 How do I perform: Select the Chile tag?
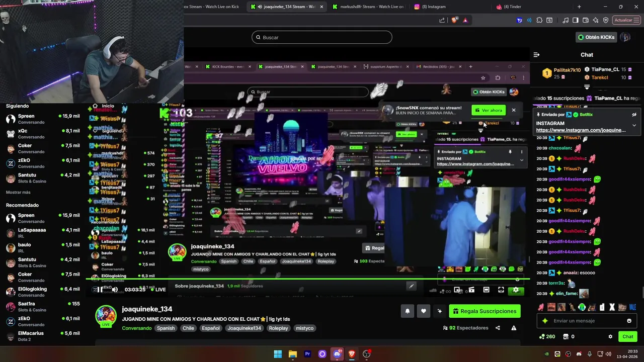[x=188, y=328]
